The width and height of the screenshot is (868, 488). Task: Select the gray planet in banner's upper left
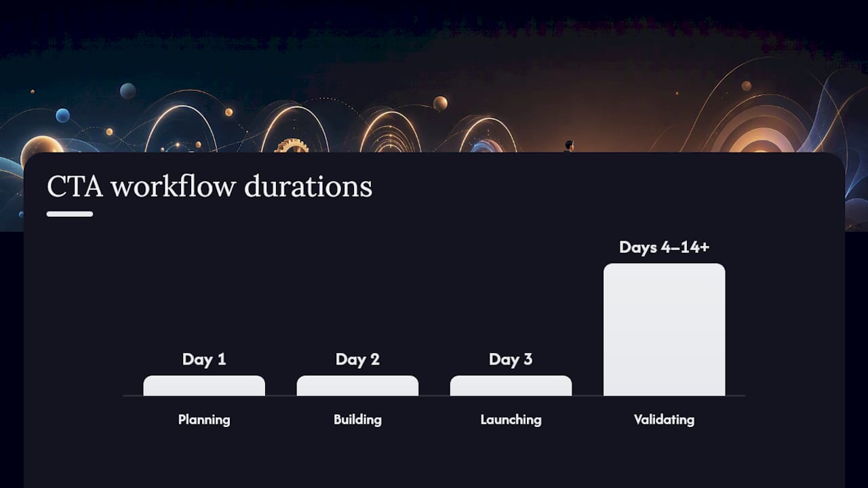(127, 91)
